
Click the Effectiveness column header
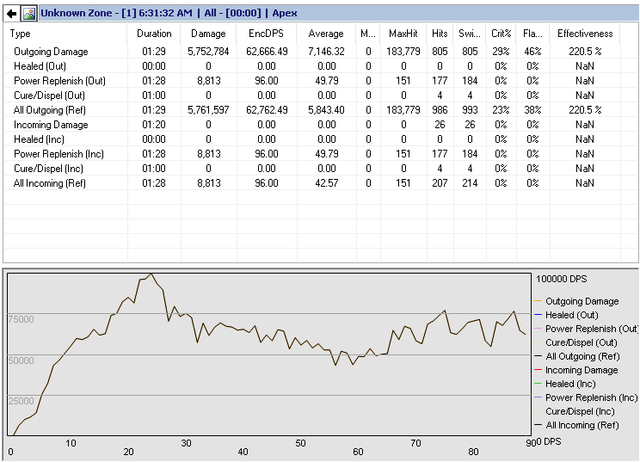coord(585,33)
